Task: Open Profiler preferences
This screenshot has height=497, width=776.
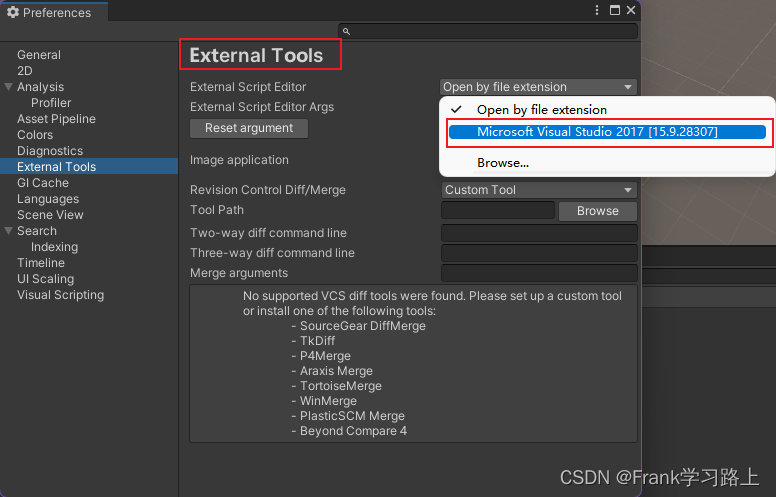Action: pos(51,103)
